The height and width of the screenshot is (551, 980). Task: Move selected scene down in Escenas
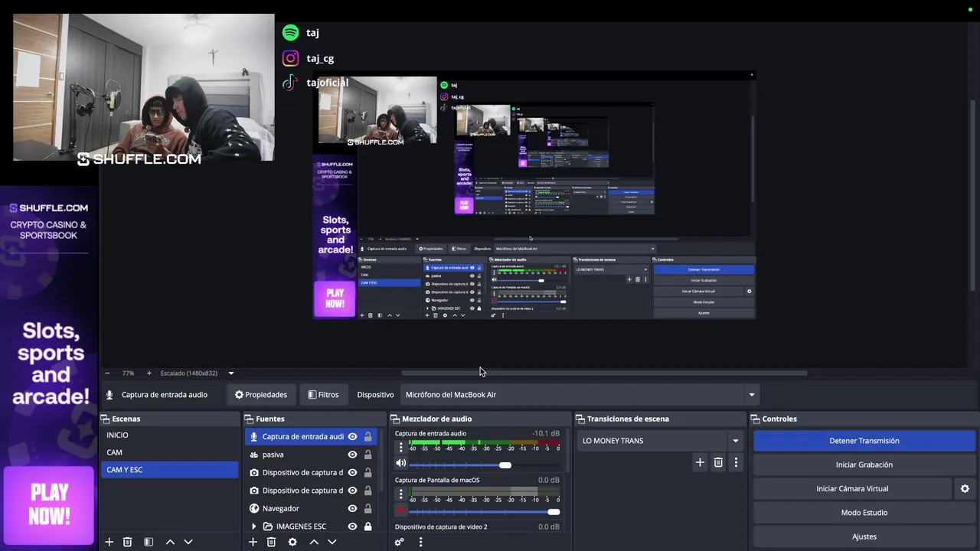pyautogui.click(x=188, y=542)
